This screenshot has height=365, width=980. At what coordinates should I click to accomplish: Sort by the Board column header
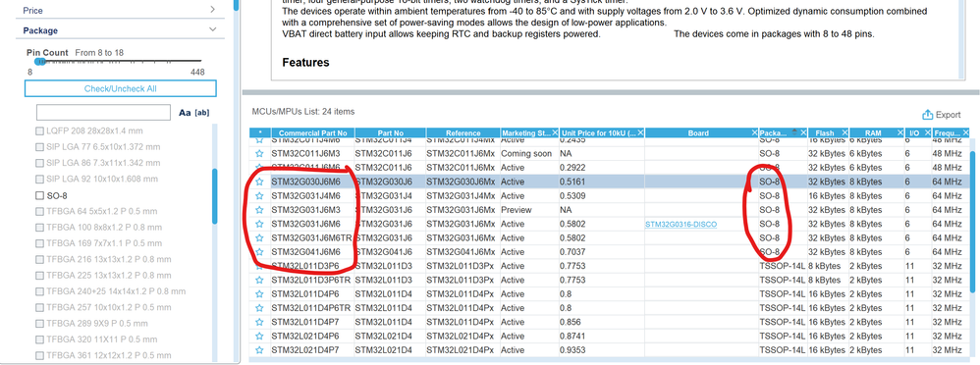click(698, 133)
